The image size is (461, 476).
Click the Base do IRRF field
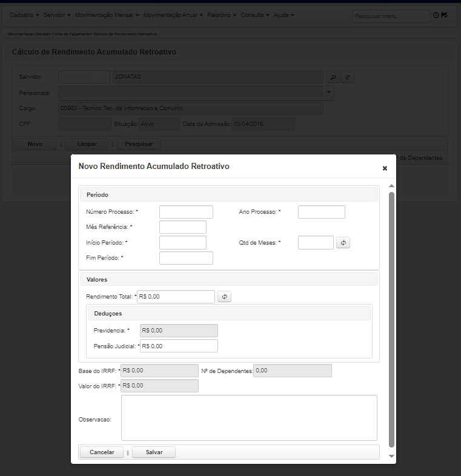coord(159,371)
